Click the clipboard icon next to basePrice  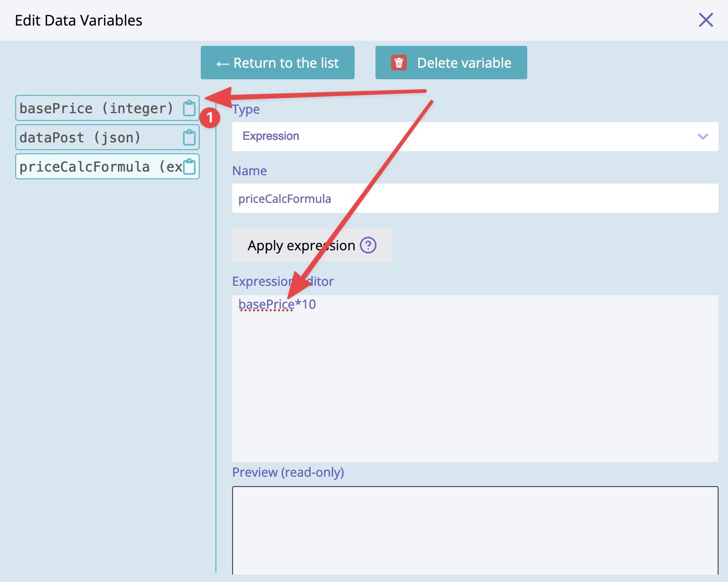(x=189, y=108)
